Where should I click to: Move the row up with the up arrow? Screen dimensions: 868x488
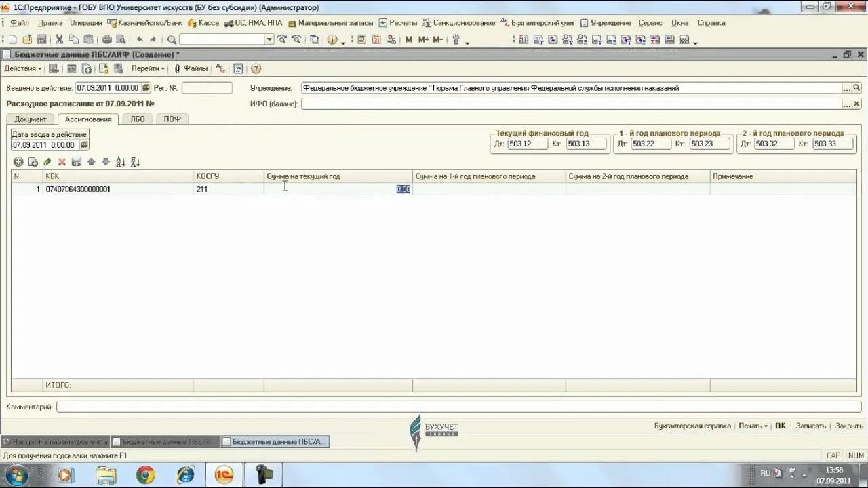91,161
